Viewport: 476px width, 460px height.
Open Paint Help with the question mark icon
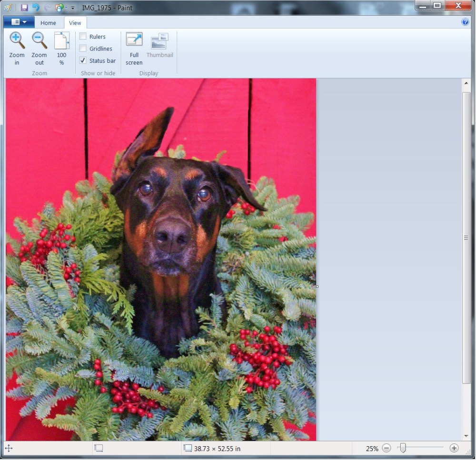click(465, 22)
